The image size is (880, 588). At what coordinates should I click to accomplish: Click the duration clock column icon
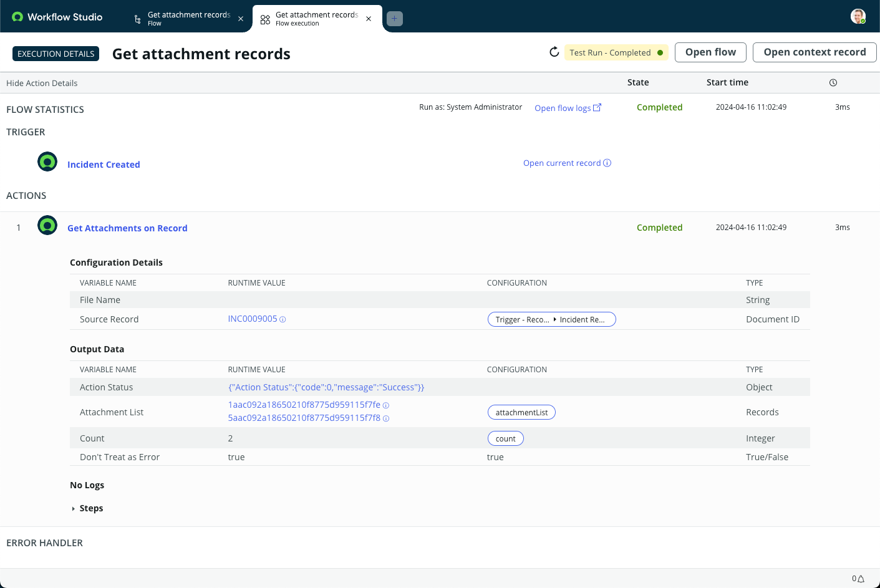833,82
